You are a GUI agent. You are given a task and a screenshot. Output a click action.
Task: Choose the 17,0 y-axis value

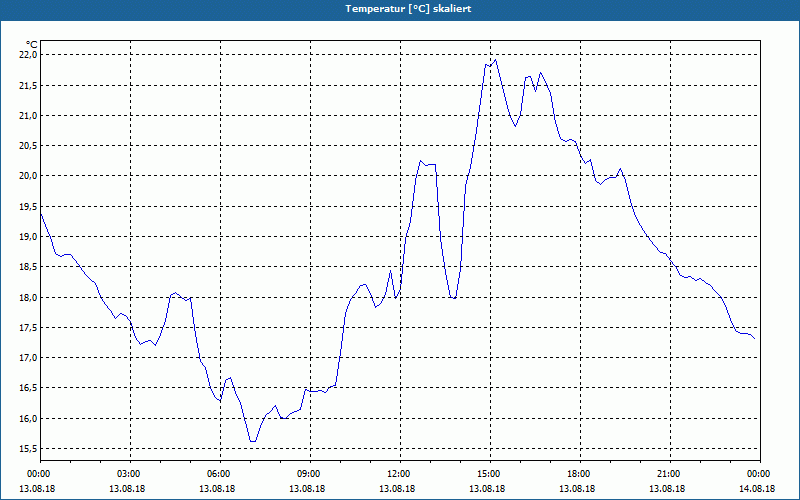pyautogui.click(x=30, y=358)
